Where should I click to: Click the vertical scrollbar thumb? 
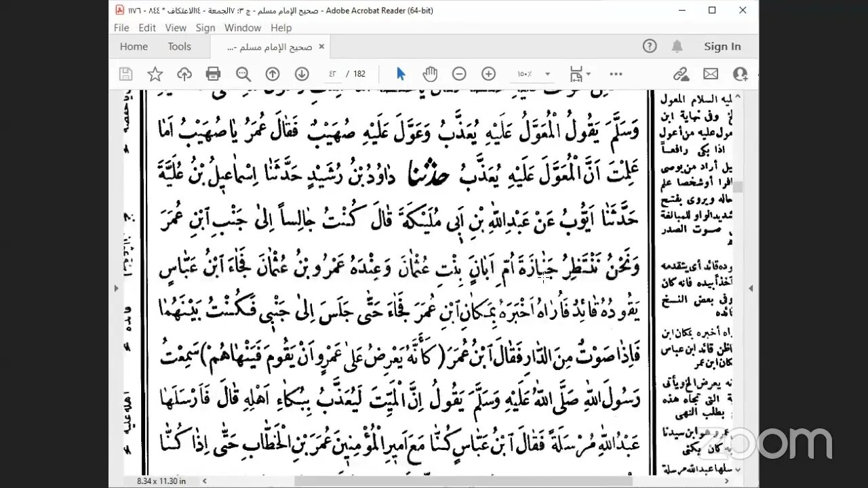738,186
